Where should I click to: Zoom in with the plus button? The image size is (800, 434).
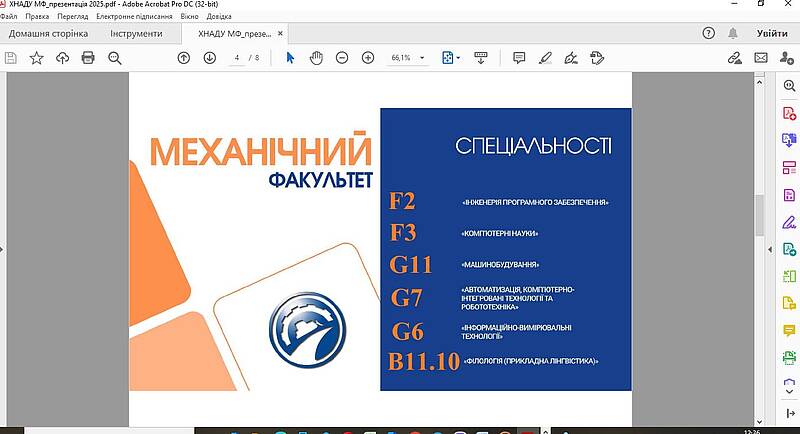click(368, 58)
